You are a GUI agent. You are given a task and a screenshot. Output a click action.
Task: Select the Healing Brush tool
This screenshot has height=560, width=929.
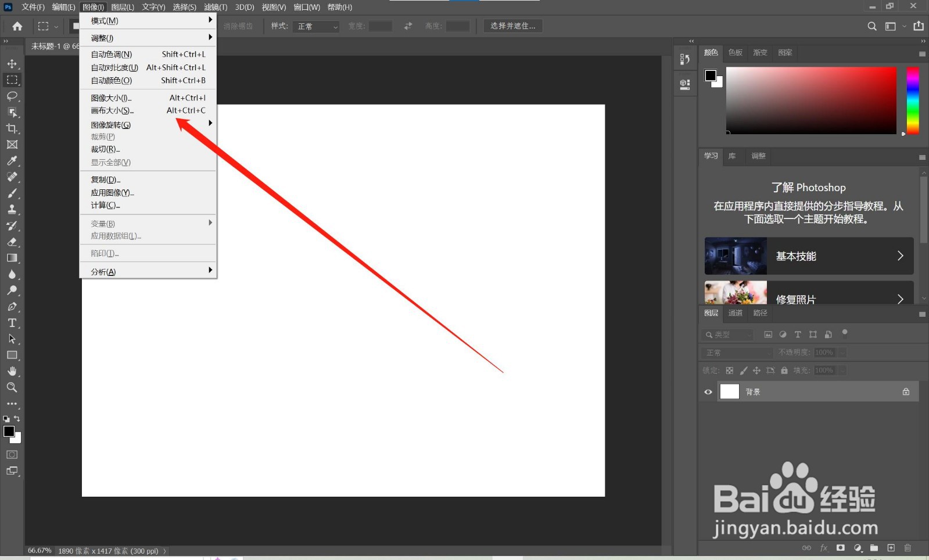12,177
